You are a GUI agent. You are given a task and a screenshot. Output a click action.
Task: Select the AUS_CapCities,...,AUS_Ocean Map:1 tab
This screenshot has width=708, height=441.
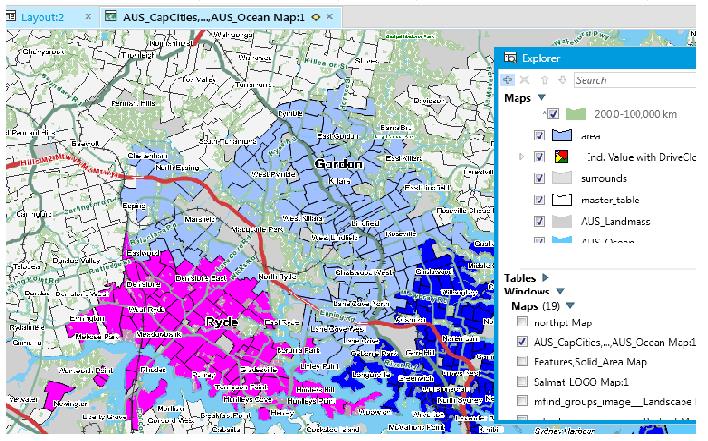(214, 17)
